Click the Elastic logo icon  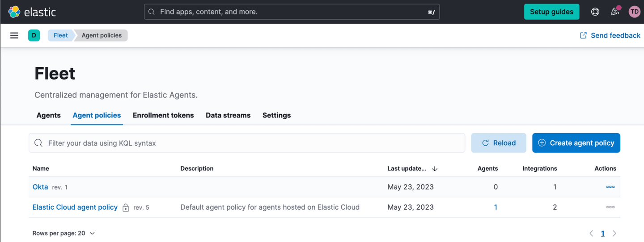(14, 12)
